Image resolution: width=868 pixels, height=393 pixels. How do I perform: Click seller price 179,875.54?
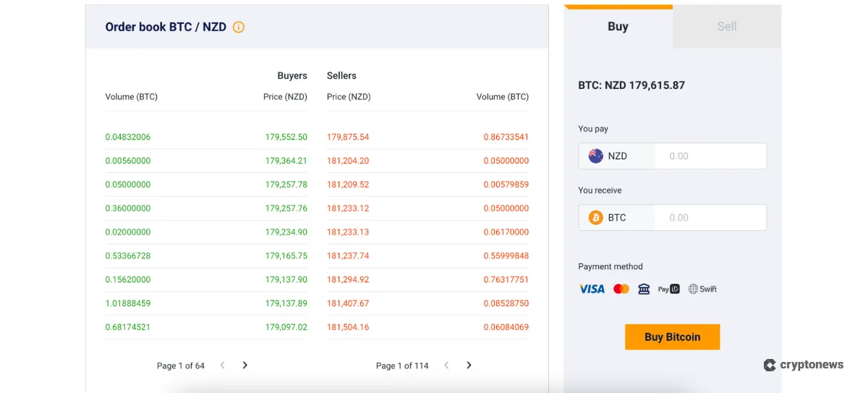coord(348,137)
